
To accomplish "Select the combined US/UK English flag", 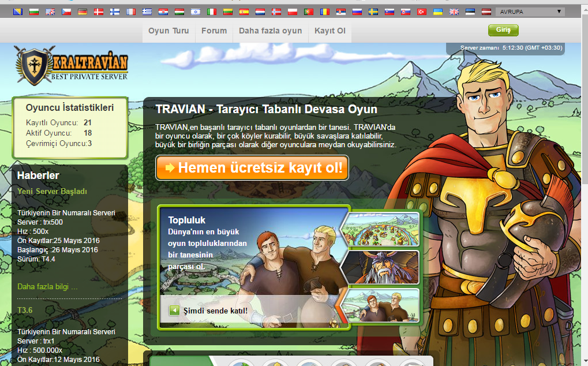I will (x=50, y=12).
